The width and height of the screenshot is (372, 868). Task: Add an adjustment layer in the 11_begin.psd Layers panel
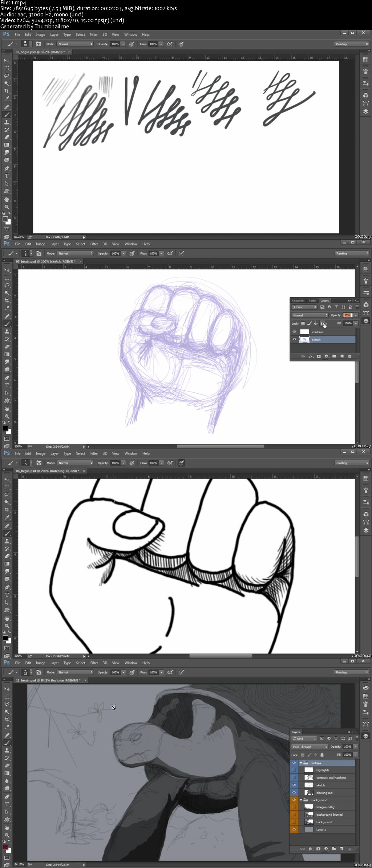tap(326, 849)
